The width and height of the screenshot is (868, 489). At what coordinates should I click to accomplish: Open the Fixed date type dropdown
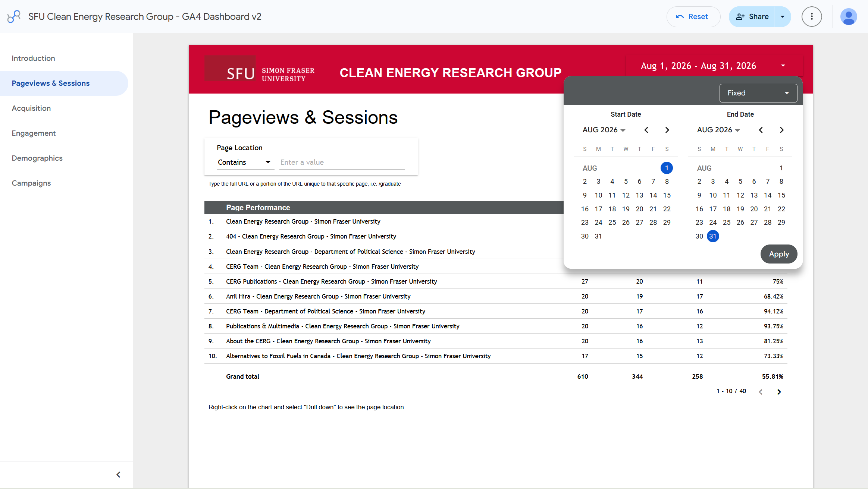[x=758, y=93]
